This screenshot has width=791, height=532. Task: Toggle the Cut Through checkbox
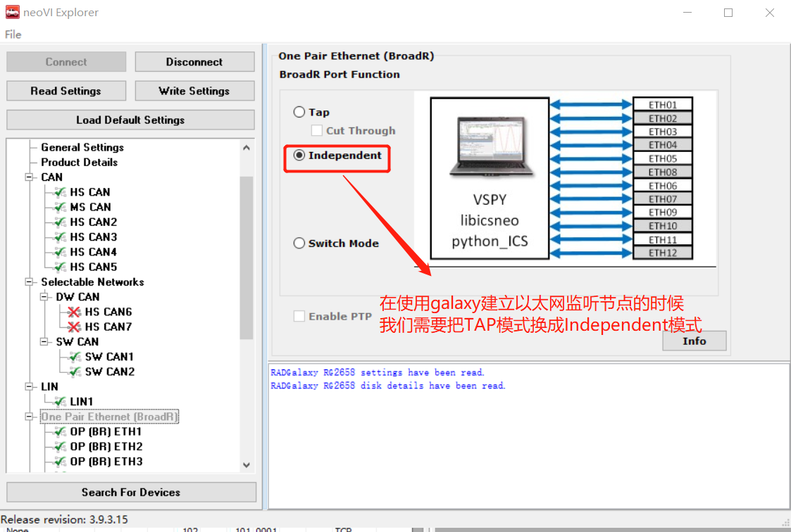317,130
